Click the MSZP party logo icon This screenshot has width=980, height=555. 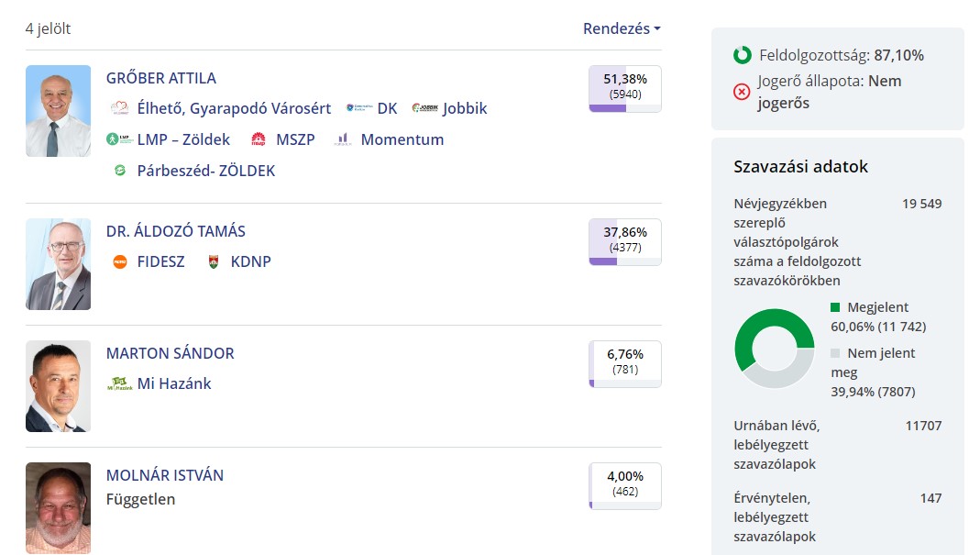tap(258, 139)
